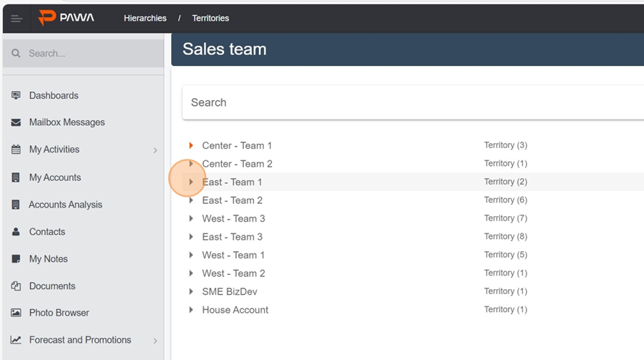Open the My Notes sticky icon
The image size is (644, 360).
pyautogui.click(x=16, y=259)
